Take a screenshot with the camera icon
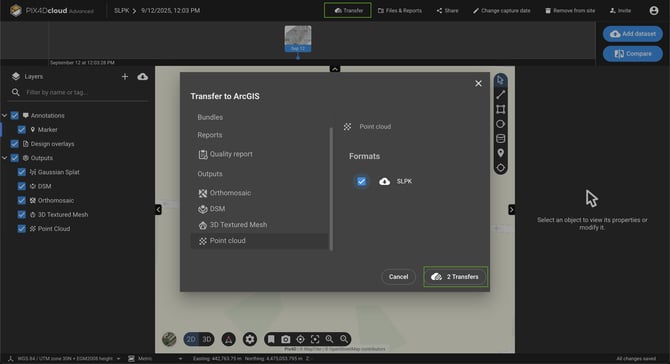The width and height of the screenshot is (670, 364). (285, 339)
